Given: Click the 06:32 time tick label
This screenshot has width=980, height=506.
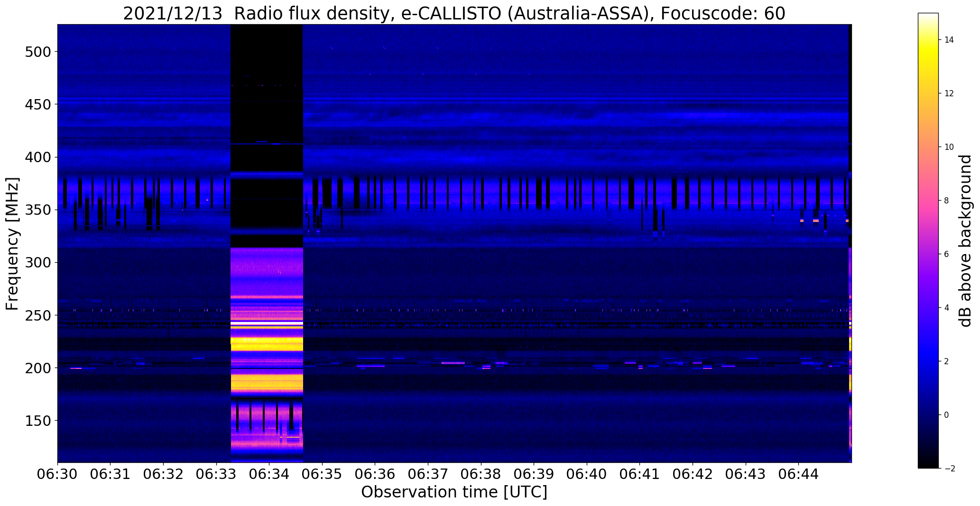Looking at the screenshot, I should click(x=164, y=474).
